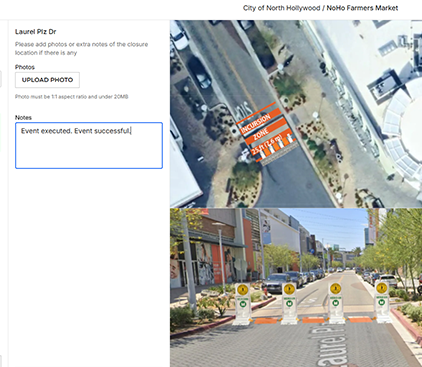Image resolution: width=422 pixels, height=367 pixels.
Task: Select the third barrier from the left in street view
Action: (335, 303)
